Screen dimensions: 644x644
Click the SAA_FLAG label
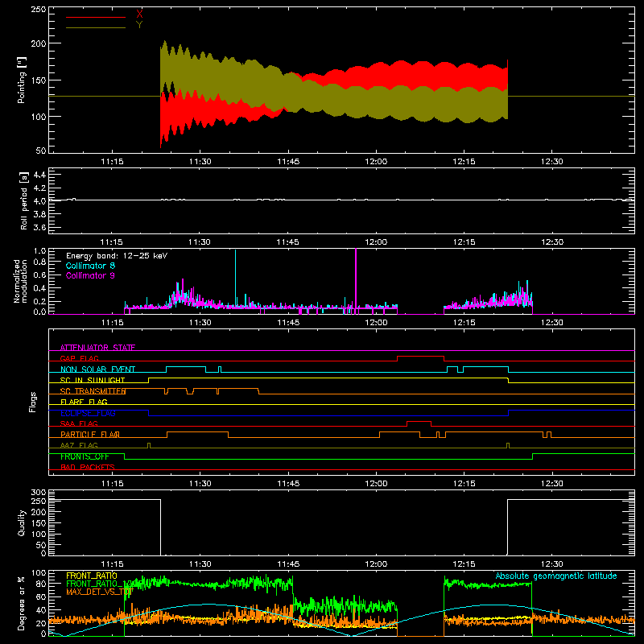(x=79, y=423)
